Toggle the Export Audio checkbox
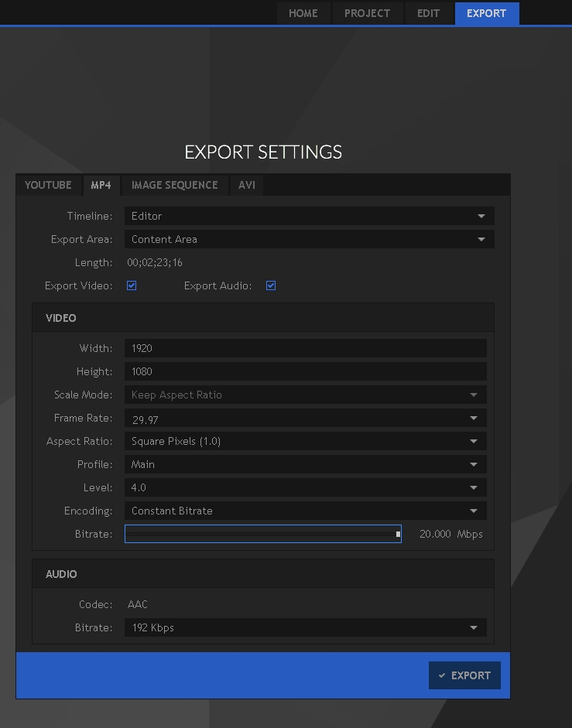 click(x=271, y=285)
